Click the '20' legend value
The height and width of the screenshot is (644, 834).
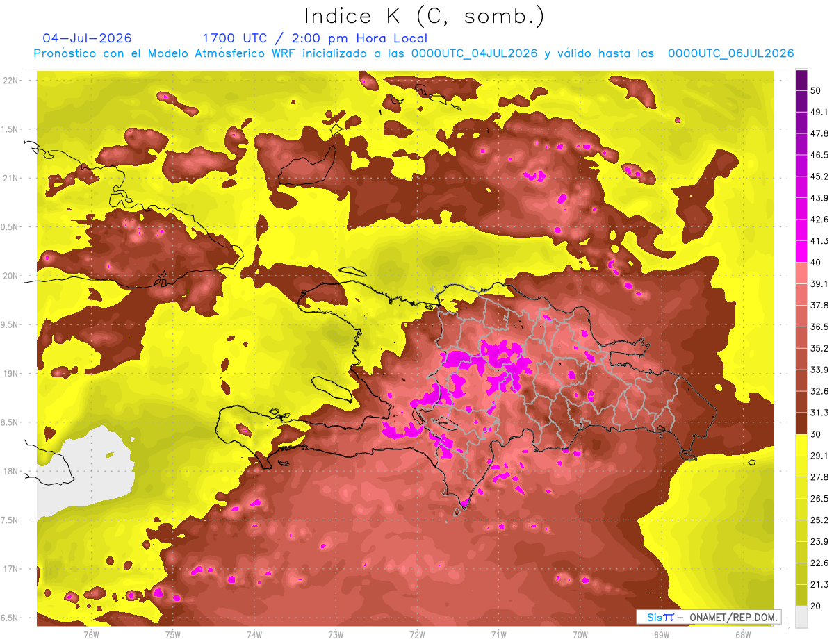817,606
